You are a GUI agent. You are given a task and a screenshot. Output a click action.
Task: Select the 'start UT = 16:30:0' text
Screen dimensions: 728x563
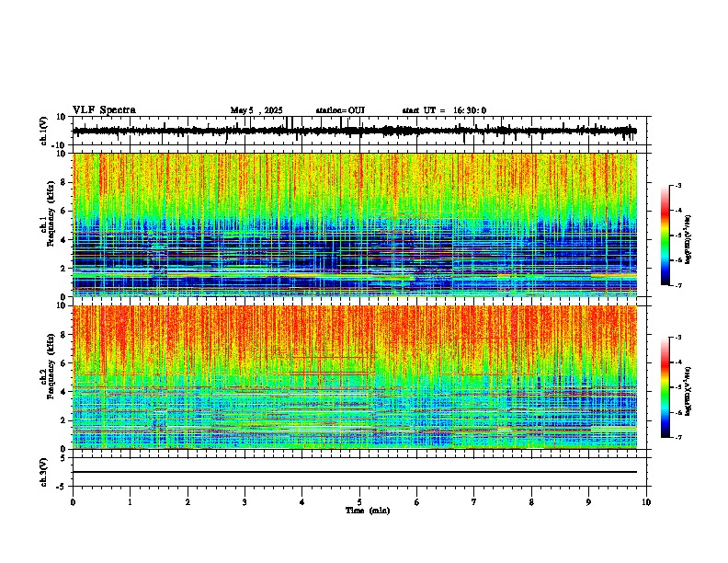(x=444, y=110)
